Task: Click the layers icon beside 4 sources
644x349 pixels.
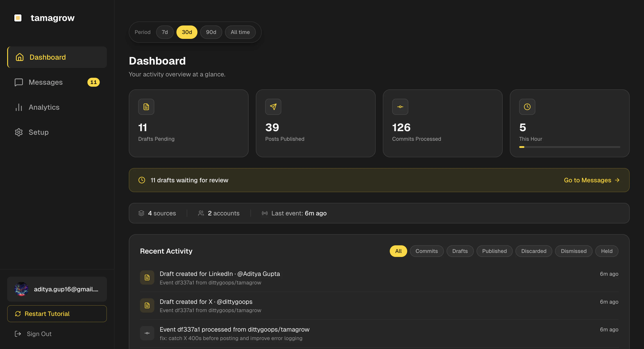Action: (141, 213)
